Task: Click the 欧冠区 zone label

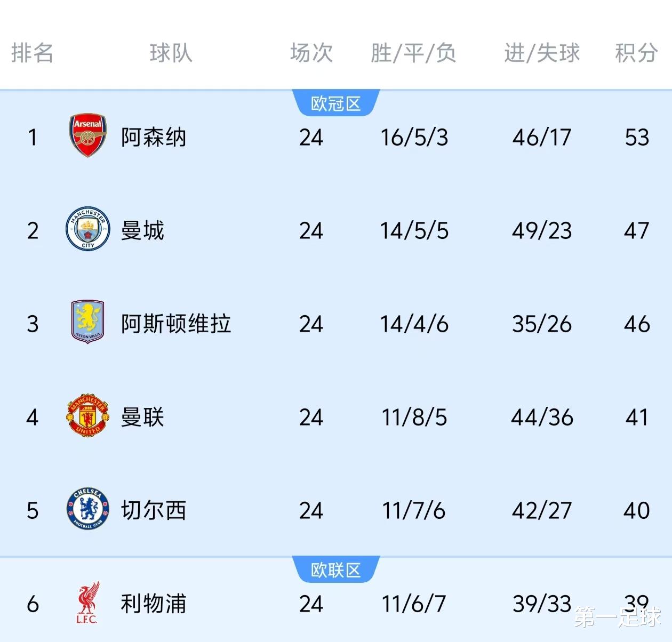Action: (336, 103)
